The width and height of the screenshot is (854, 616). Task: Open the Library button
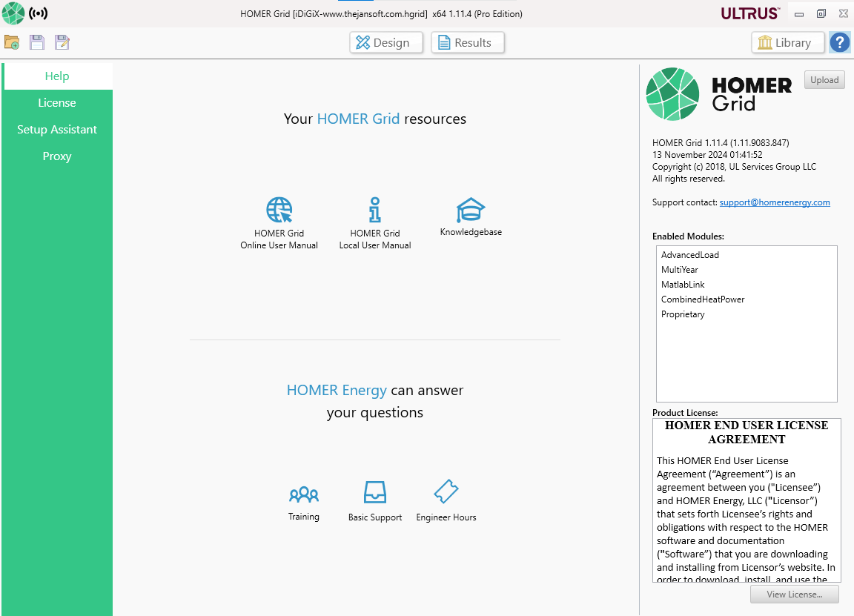click(787, 42)
